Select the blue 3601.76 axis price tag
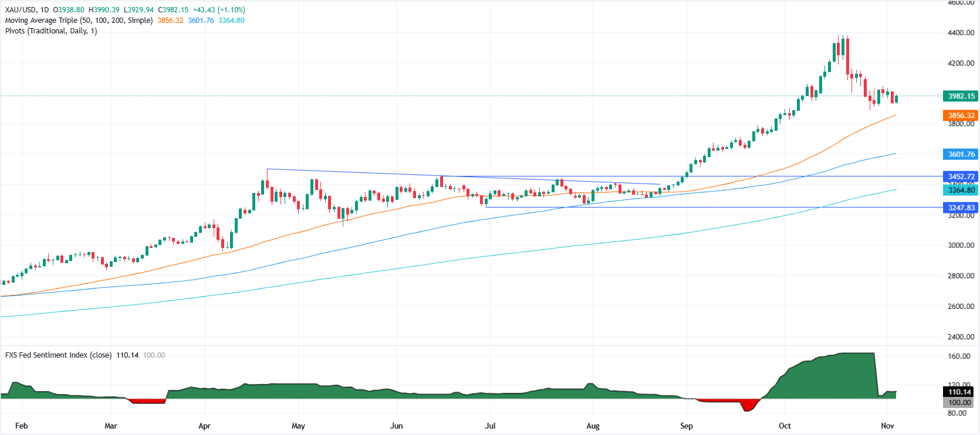 tap(961, 154)
